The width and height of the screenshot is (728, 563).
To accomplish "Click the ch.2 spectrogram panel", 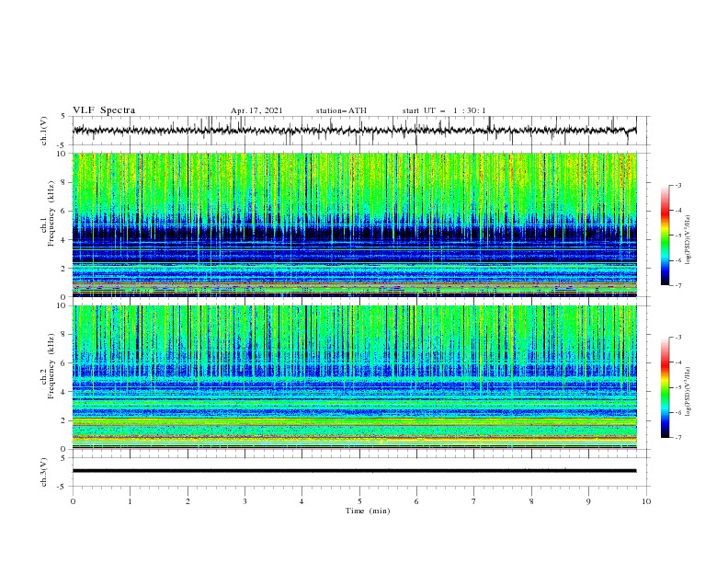I will coord(354,377).
